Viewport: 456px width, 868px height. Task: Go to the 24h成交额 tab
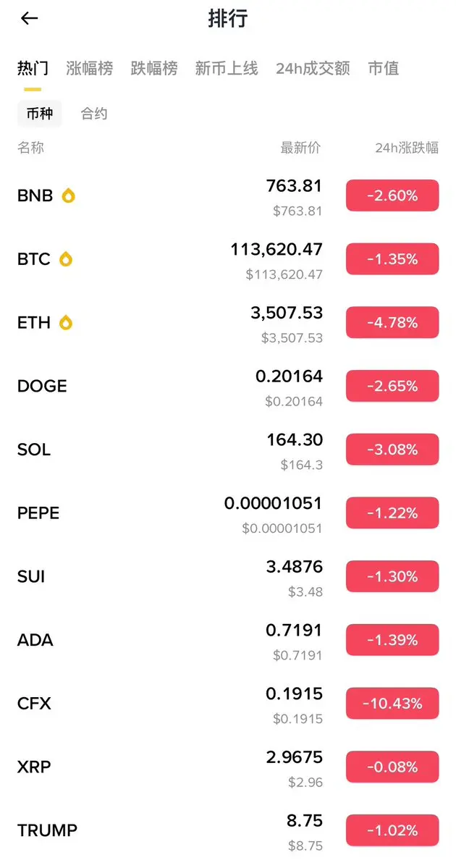[313, 69]
